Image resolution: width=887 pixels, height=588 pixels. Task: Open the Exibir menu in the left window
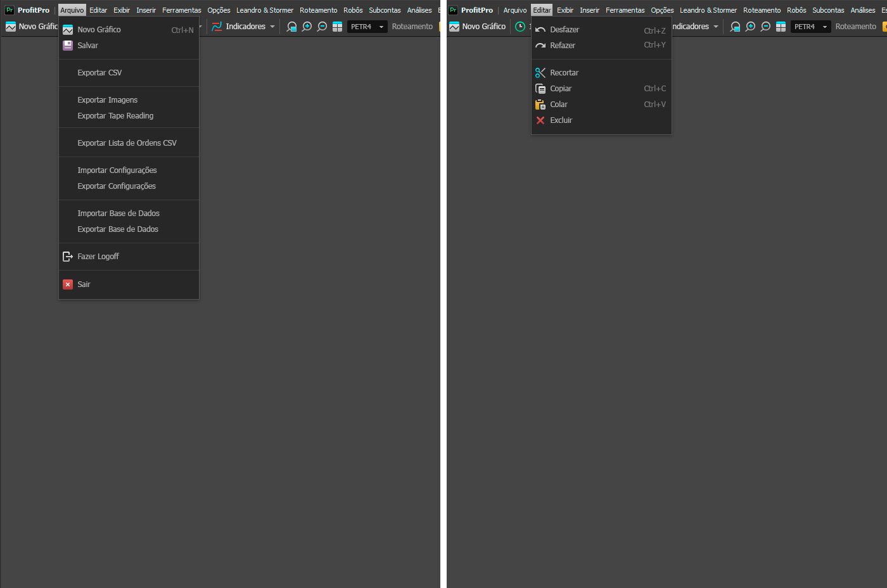coord(122,10)
